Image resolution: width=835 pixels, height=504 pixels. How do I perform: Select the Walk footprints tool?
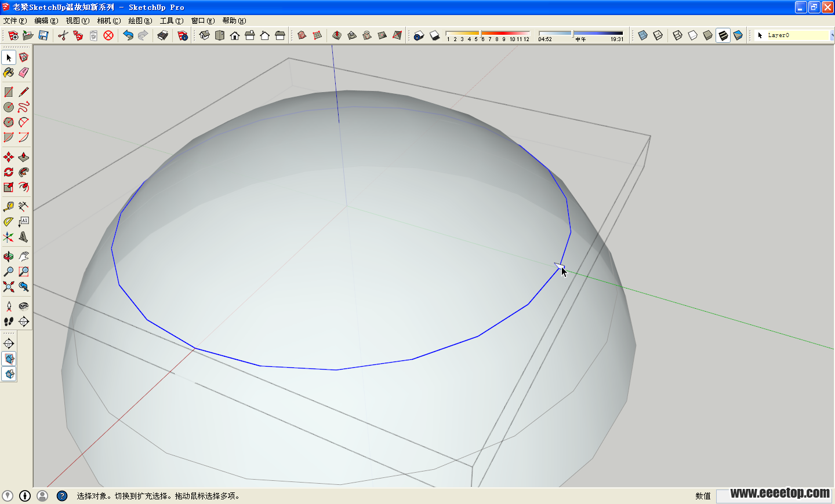9,322
